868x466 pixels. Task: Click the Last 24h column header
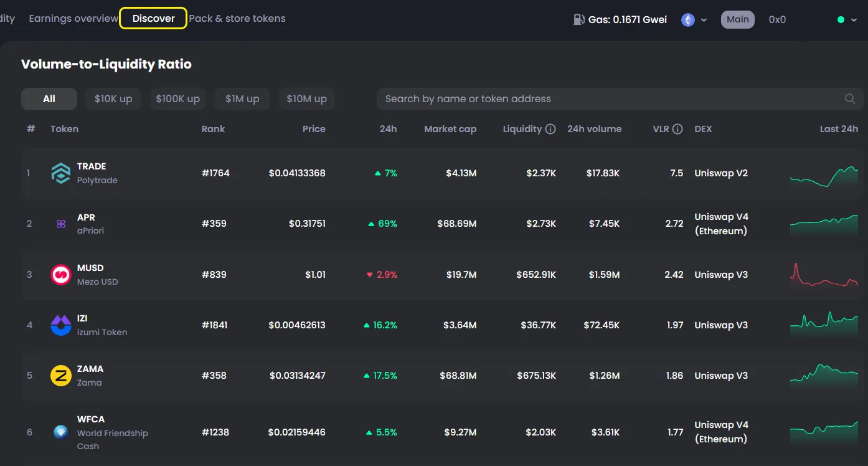click(x=839, y=129)
